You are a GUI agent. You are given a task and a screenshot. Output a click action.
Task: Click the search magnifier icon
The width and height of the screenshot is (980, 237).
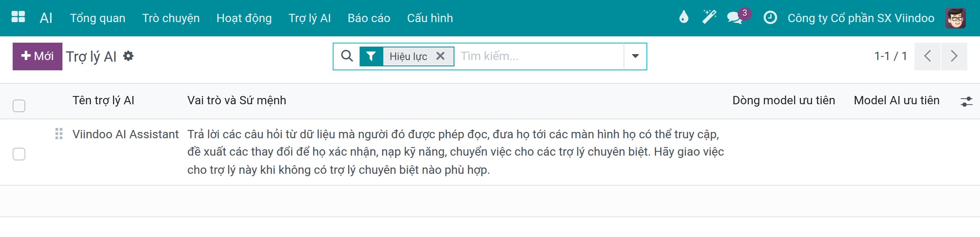347,56
